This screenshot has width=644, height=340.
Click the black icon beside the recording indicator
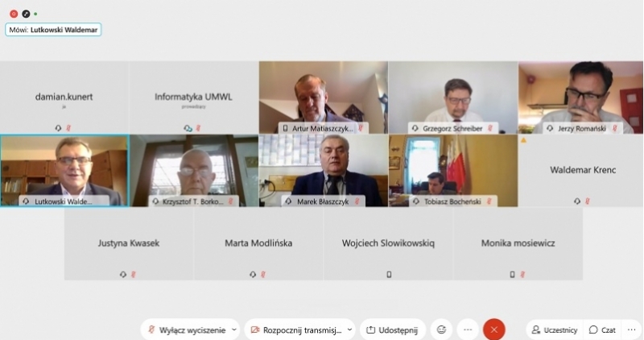click(26, 14)
